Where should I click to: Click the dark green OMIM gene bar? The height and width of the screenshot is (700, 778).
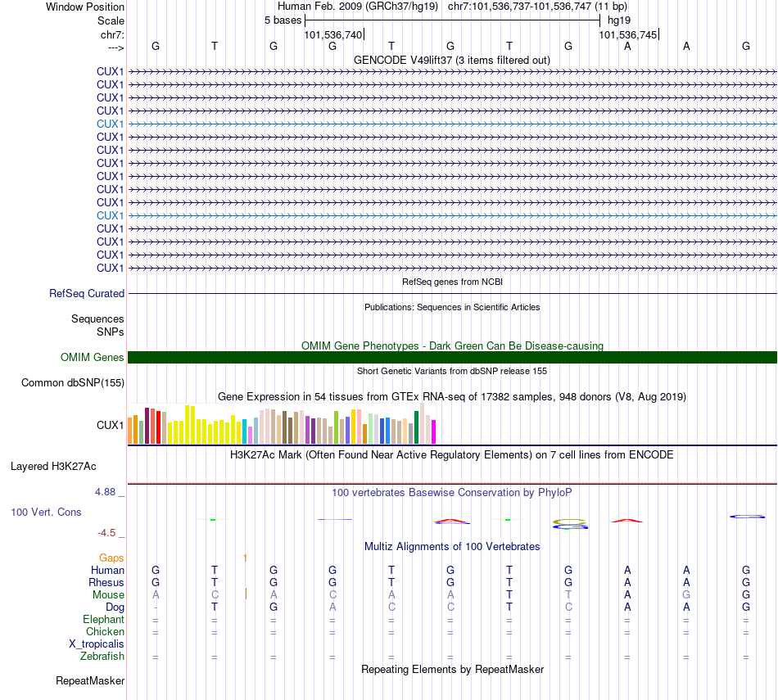click(x=452, y=357)
